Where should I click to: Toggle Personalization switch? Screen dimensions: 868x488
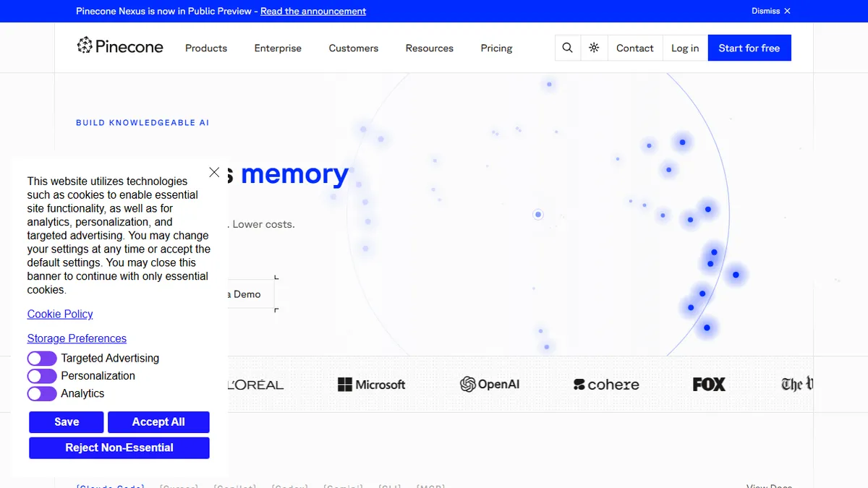[42, 376]
